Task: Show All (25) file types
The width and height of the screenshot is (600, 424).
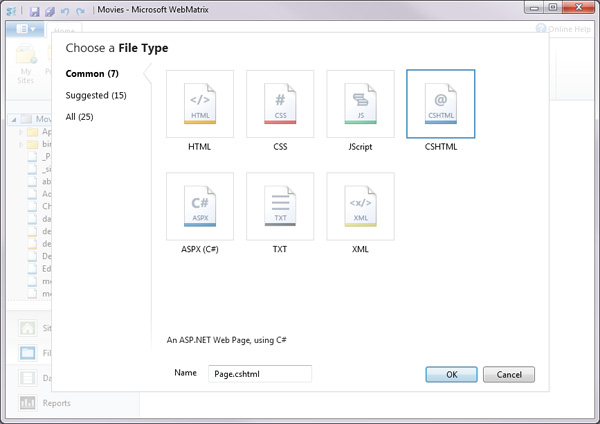Action: point(79,117)
